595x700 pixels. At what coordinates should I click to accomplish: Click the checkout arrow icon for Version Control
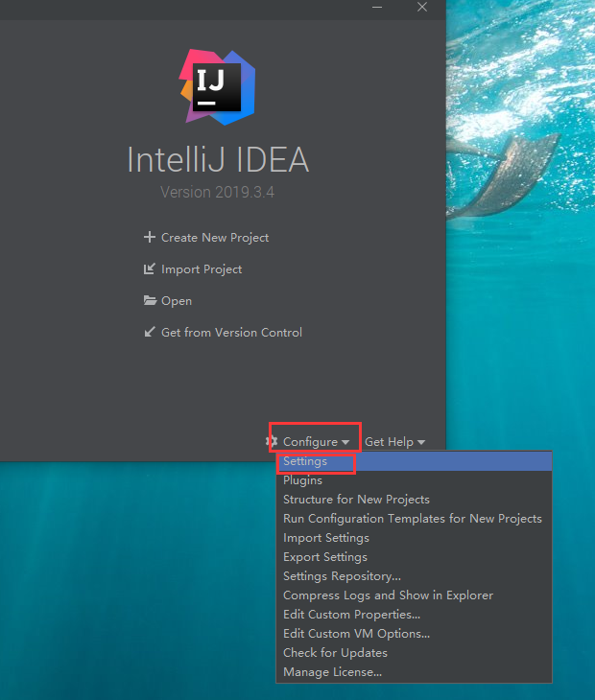click(x=150, y=332)
